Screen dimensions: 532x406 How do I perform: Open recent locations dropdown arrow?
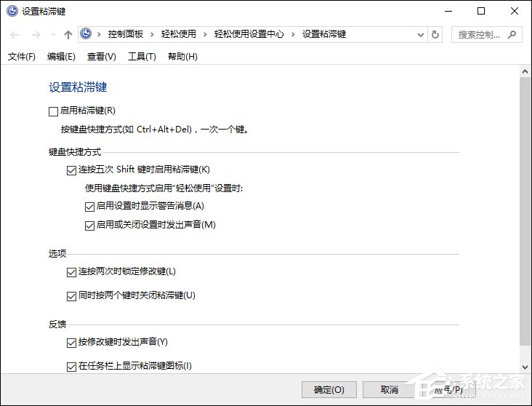point(53,35)
